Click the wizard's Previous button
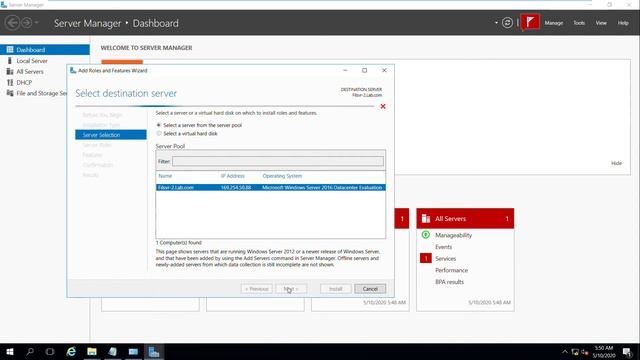The width and height of the screenshot is (640, 360). coord(256,289)
